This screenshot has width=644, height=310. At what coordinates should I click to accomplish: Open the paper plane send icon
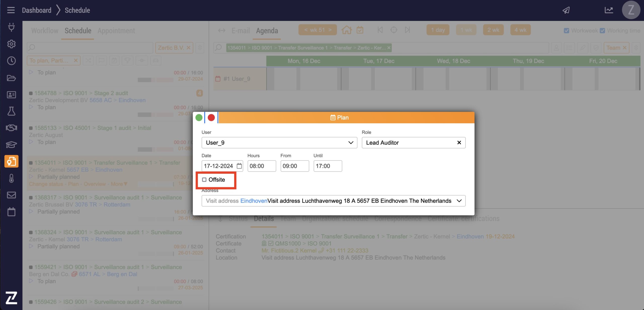point(566,10)
